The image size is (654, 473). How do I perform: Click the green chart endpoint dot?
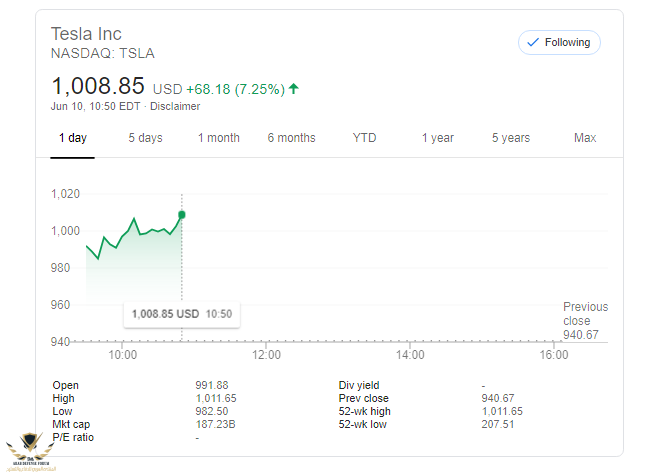tap(181, 214)
